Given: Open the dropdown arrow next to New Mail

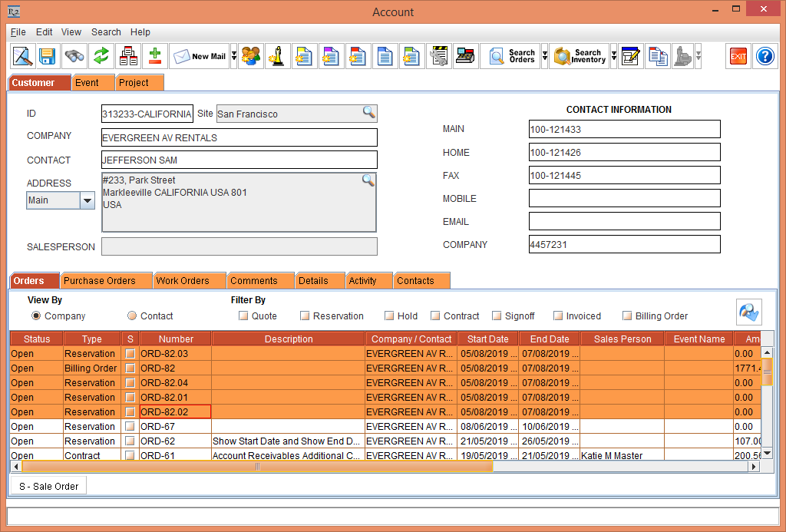Looking at the screenshot, I should coord(233,57).
